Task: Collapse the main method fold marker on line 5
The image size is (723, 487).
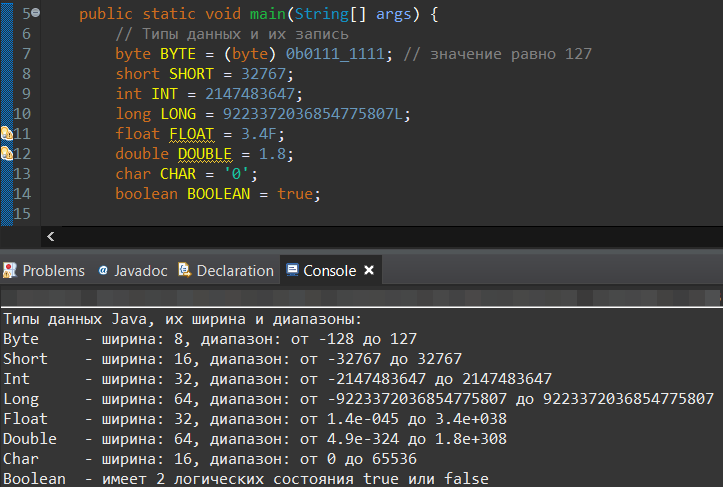Action: tap(36, 13)
